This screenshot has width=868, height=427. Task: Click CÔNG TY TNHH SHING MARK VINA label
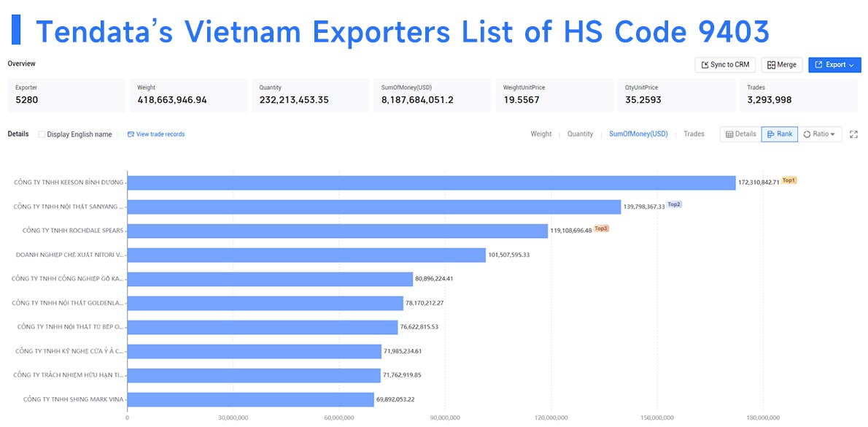click(x=74, y=399)
